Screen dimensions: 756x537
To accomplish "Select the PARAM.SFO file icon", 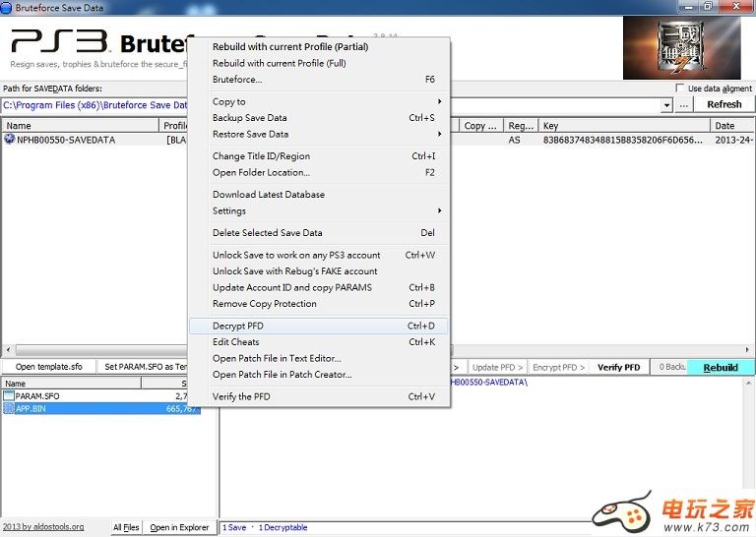I will coord(9,395).
